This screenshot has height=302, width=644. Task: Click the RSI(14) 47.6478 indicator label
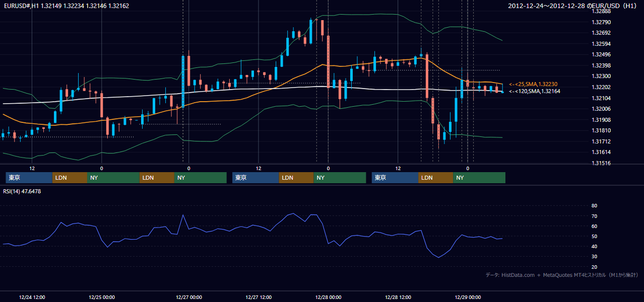point(22,191)
